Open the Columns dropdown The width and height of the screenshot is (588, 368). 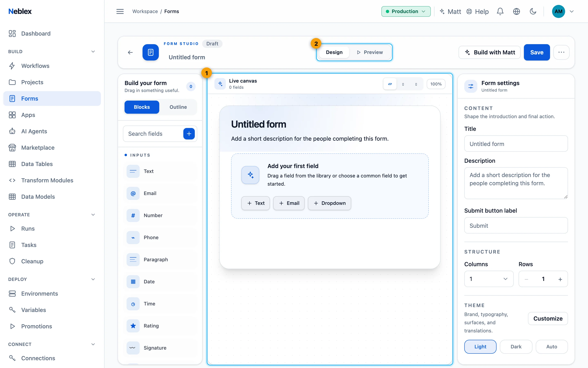pos(489,279)
